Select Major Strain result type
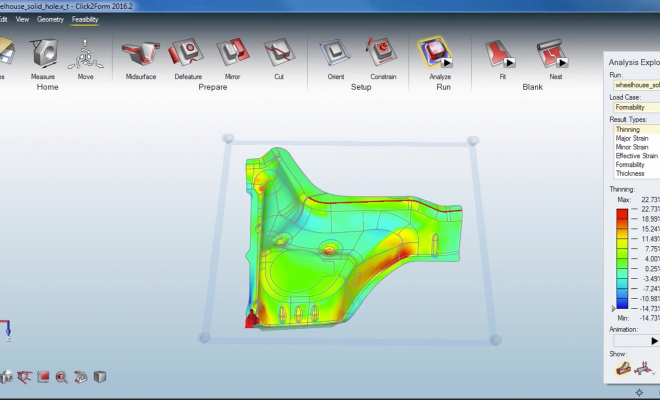 632,138
